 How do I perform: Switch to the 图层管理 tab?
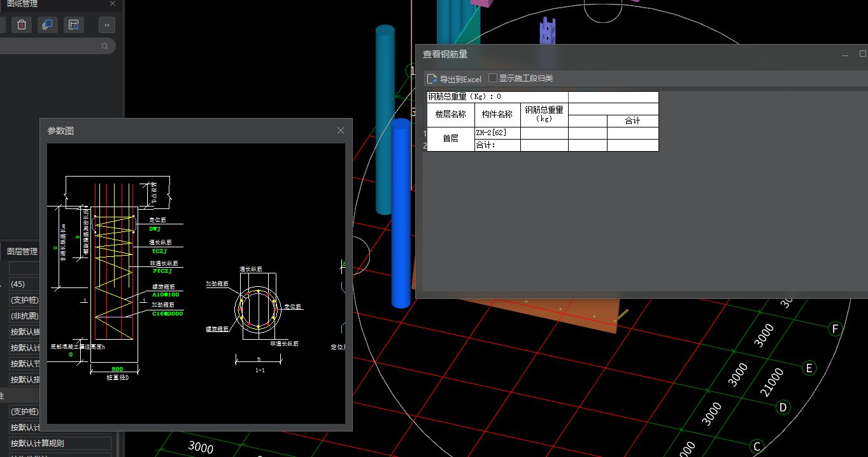coord(22,252)
